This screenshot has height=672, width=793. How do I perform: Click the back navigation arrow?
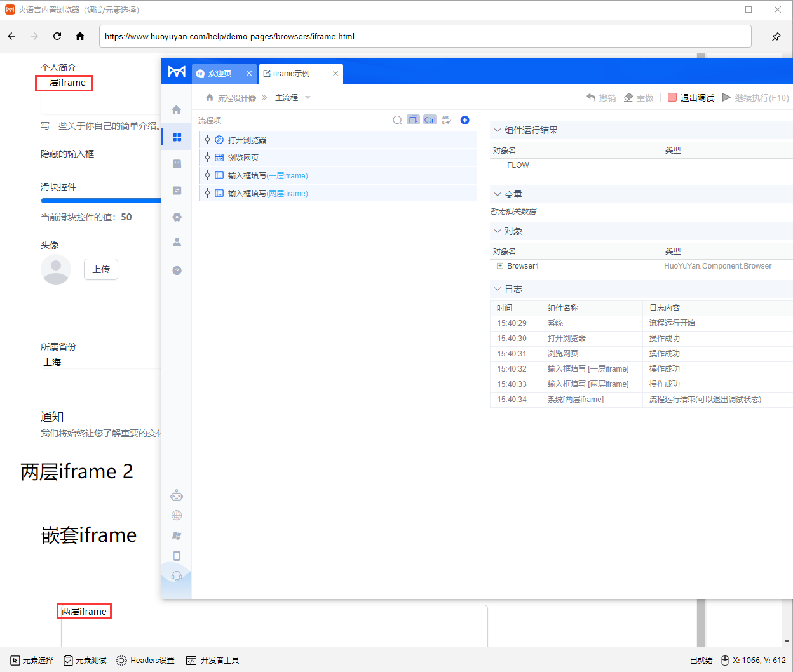(x=12, y=36)
